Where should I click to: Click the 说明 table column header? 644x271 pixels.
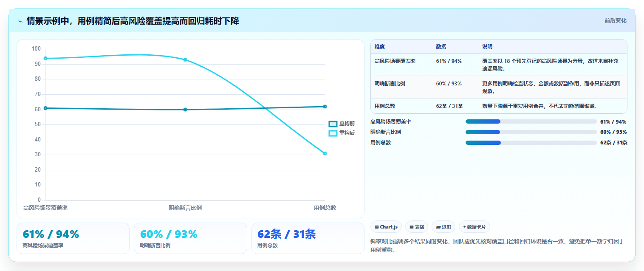487,47
